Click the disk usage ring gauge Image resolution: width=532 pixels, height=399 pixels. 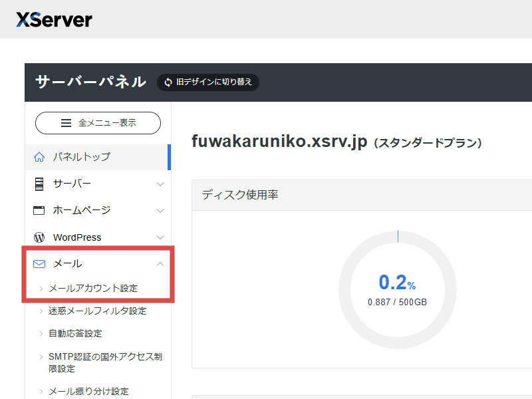click(x=398, y=290)
